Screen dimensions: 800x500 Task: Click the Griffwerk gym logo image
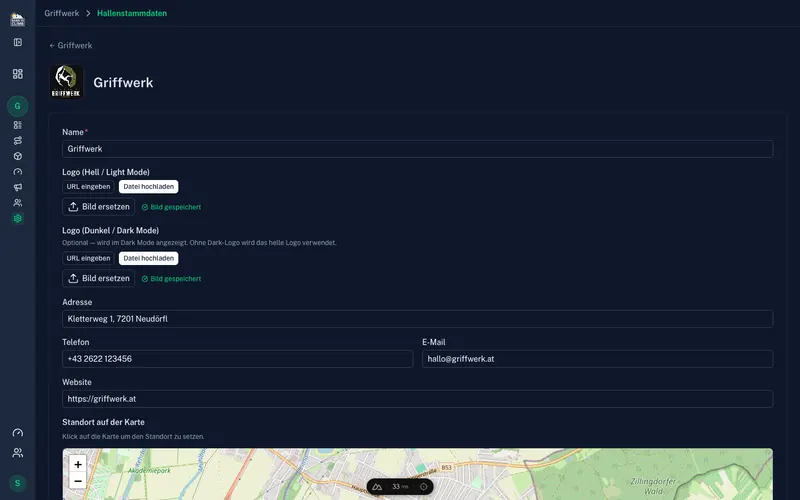66,82
